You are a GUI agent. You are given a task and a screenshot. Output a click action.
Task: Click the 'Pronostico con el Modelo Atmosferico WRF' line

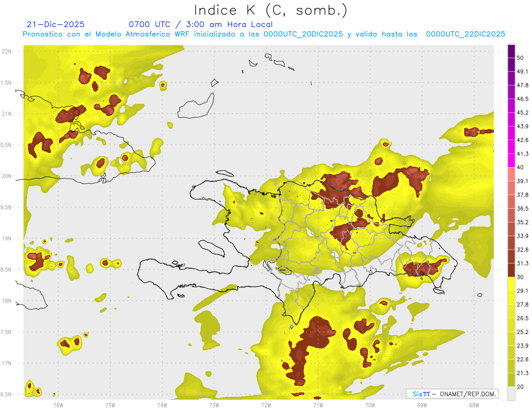264,34
